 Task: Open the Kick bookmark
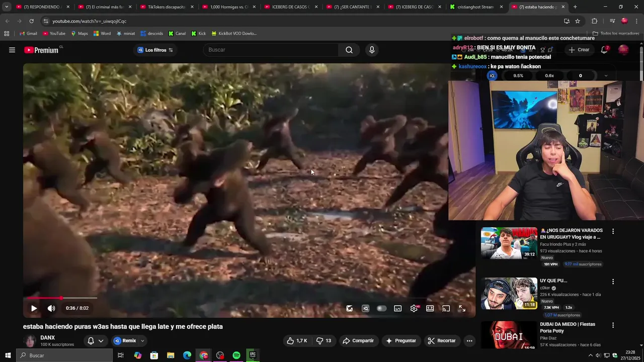(x=198, y=34)
